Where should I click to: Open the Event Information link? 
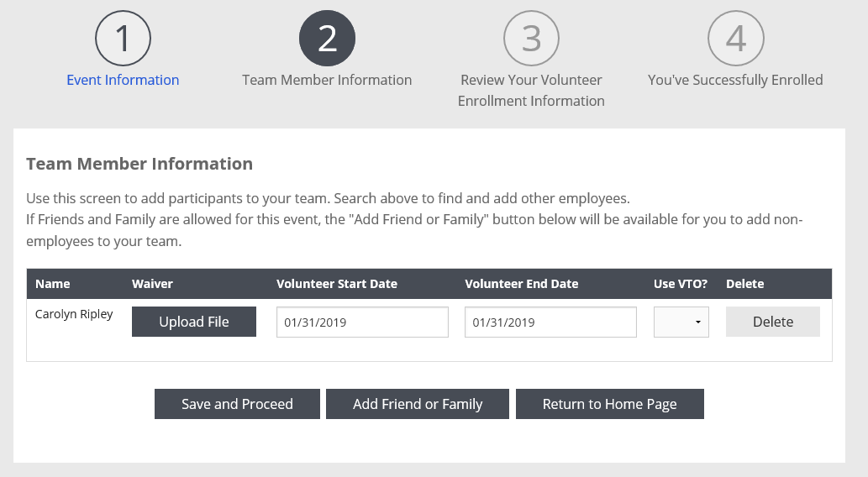tap(123, 80)
